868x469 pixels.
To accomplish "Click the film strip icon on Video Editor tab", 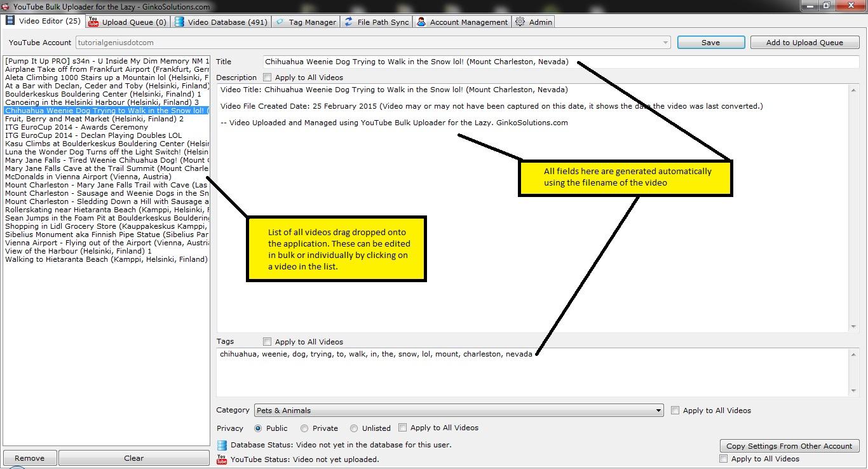I will click(10, 20).
